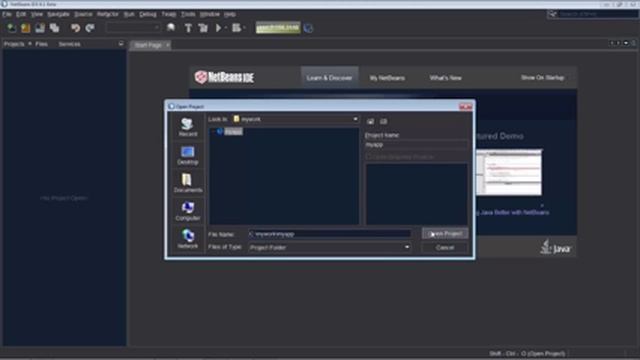Screen dimensions: 640x360
Task: Open the What's New start page tab
Action: pos(445,78)
